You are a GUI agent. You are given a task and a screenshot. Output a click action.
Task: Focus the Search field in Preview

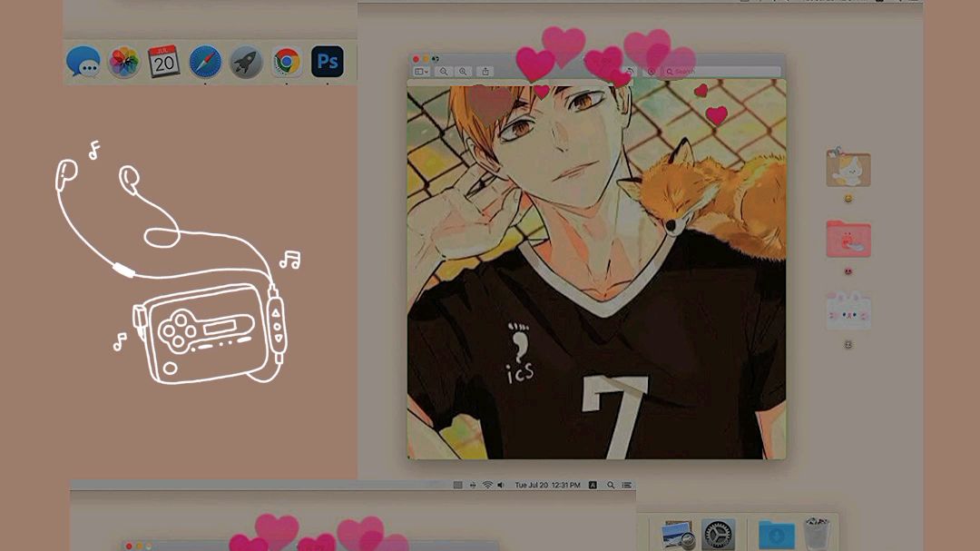[x=721, y=72]
